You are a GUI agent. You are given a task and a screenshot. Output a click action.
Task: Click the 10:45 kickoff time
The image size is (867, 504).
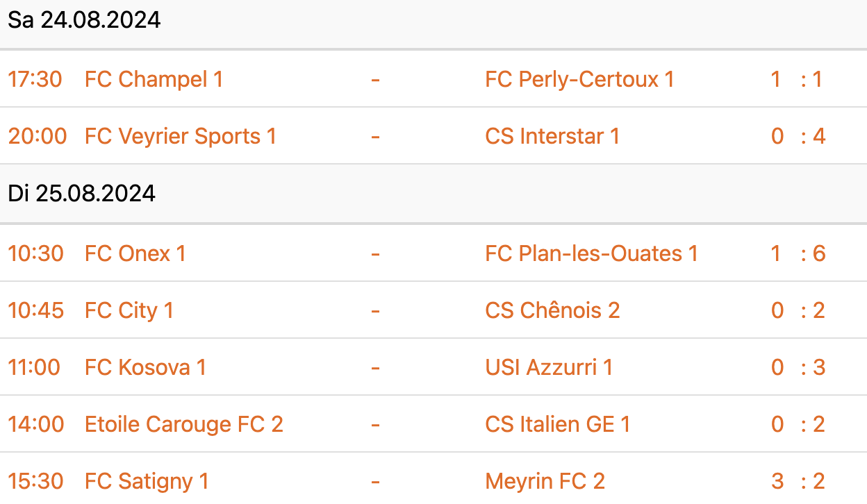click(35, 310)
